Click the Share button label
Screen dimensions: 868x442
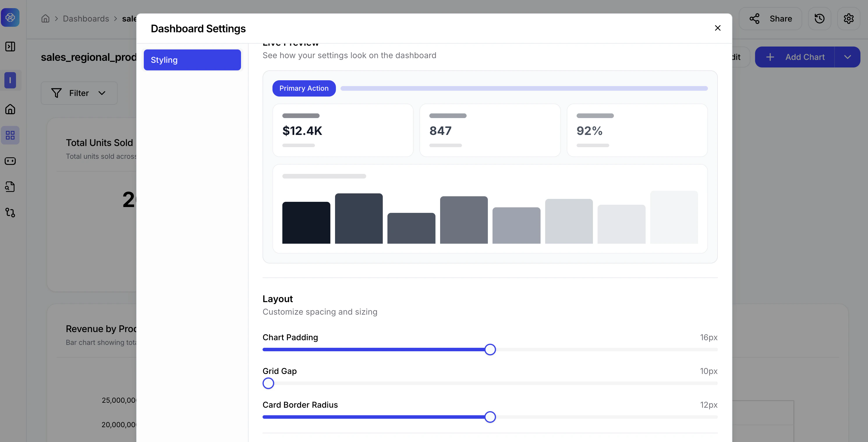click(781, 19)
